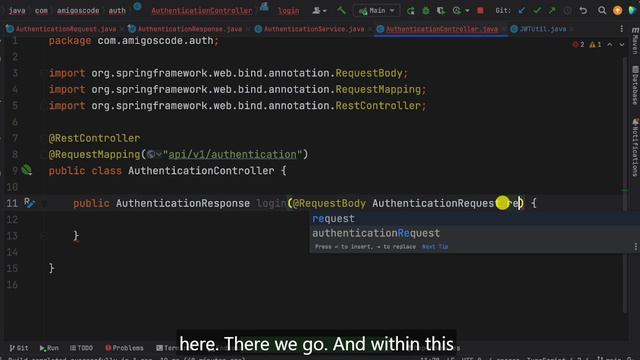Click the login method breadcrumb
Screen dimensions: 640x360
pyautogui.click(x=289, y=11)
